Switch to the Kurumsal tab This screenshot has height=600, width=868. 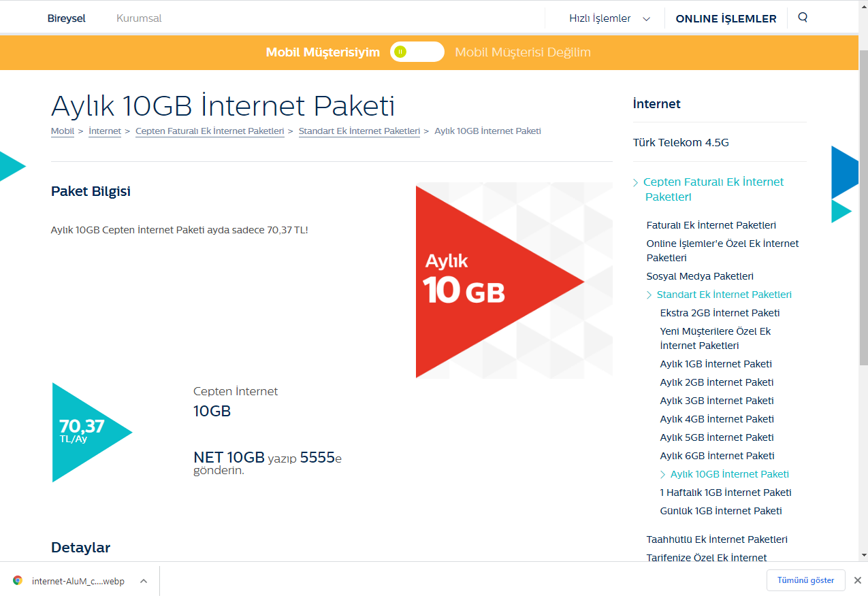pyautogui.click(x=139, y=18)
